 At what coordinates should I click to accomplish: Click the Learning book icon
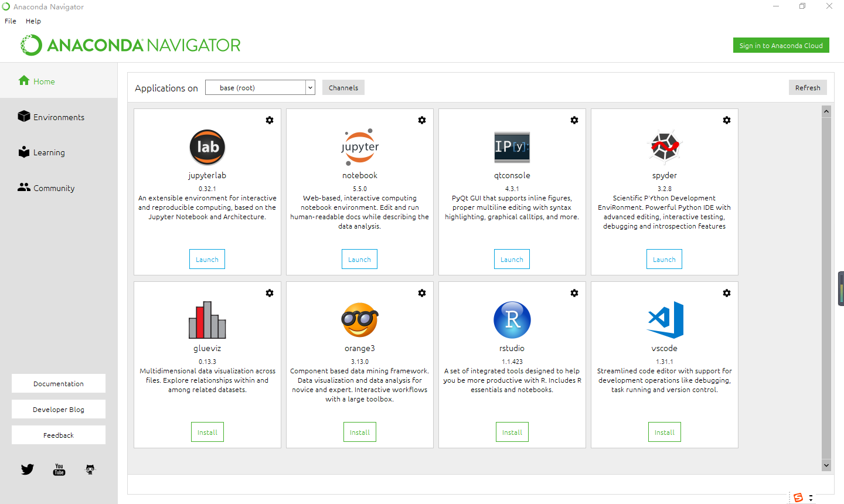click(24, 152)
